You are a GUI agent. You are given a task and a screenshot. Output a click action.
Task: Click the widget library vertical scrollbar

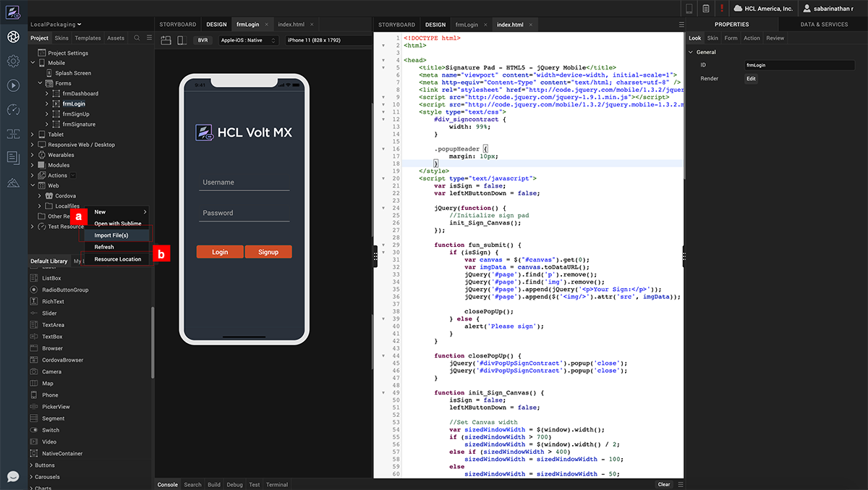tap(152, 342)
